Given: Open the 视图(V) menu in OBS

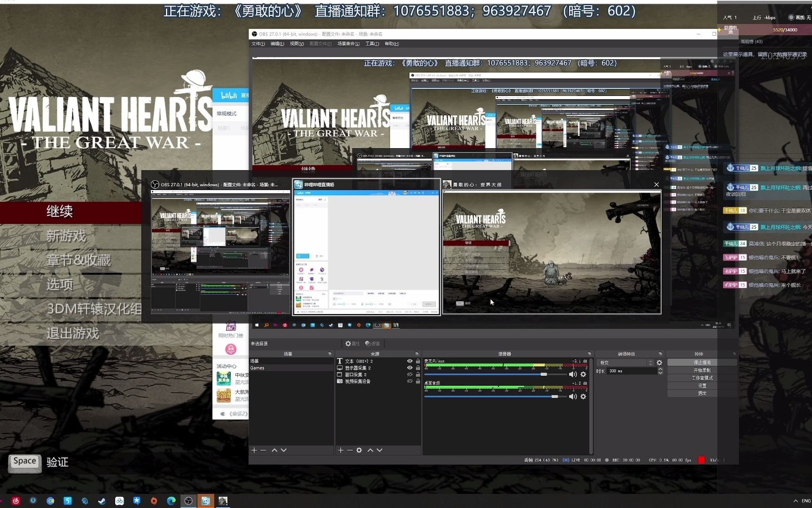Looking at the screenshot, I should tap(297, 44).
